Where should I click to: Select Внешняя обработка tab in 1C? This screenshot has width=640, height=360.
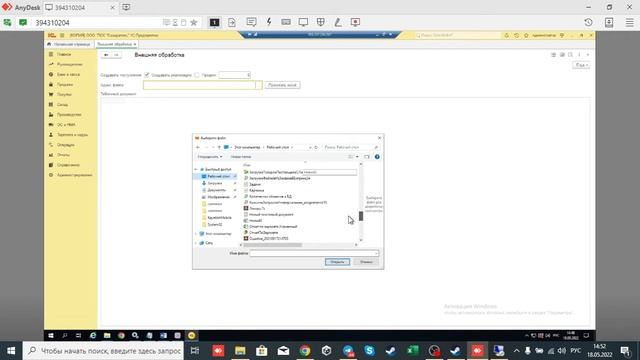(116, 44)
